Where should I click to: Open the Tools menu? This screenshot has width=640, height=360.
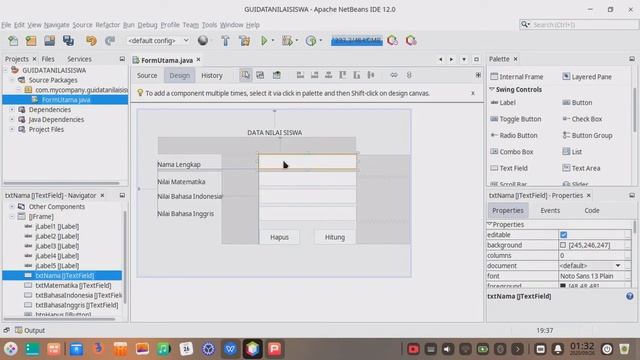tap(209, 25)
